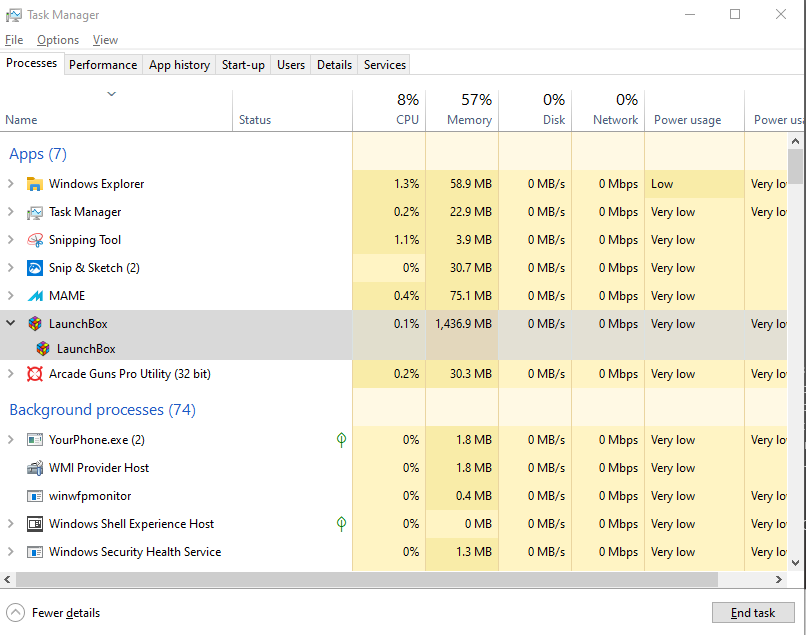Expand the Snipping Tool process group
Image resolution: width=806 pixels, height=635 pixels.
click(10, 240)
